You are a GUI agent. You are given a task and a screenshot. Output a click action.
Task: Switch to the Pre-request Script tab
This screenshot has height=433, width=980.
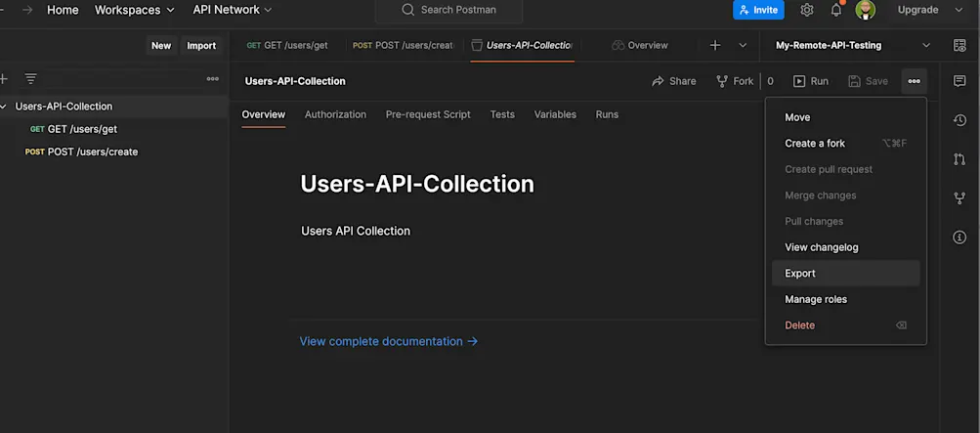(x=428, y=114)
